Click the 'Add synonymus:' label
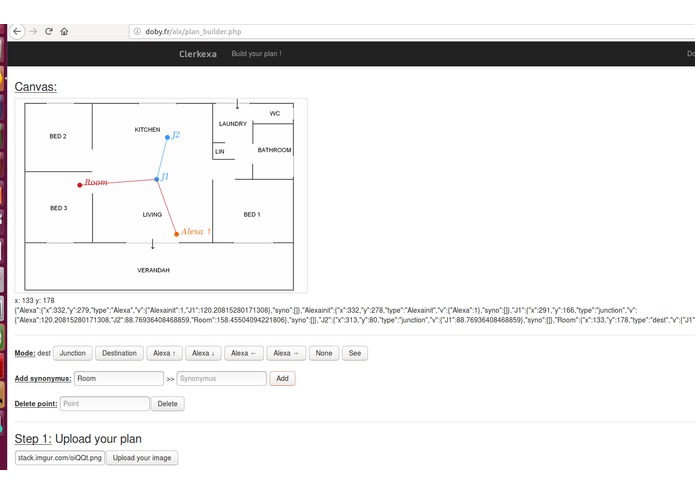 coord(43,378)
